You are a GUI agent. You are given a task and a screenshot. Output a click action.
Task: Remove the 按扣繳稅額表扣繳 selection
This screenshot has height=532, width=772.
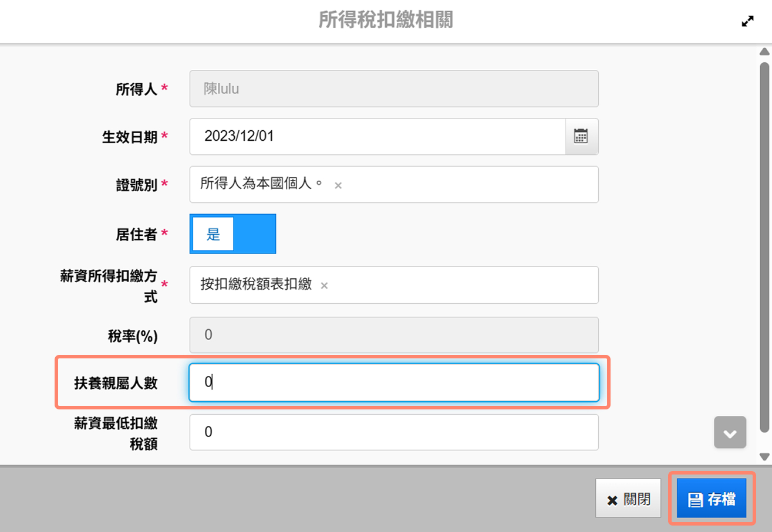coord(324,286)
